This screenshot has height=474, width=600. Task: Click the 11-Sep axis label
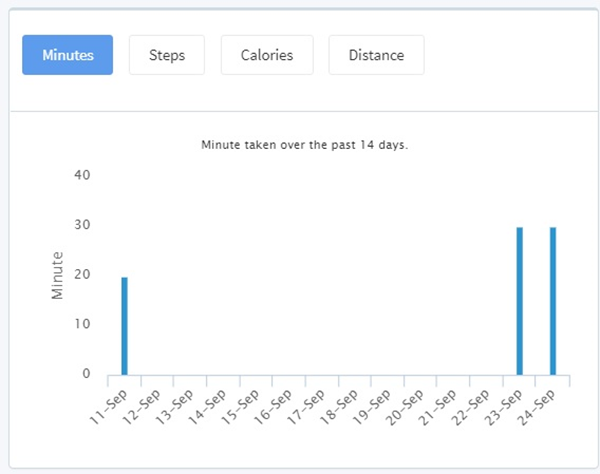(108, 407)
